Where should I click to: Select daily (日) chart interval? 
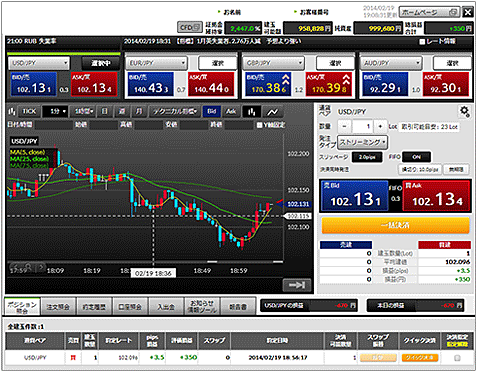[x=105, y=112]
